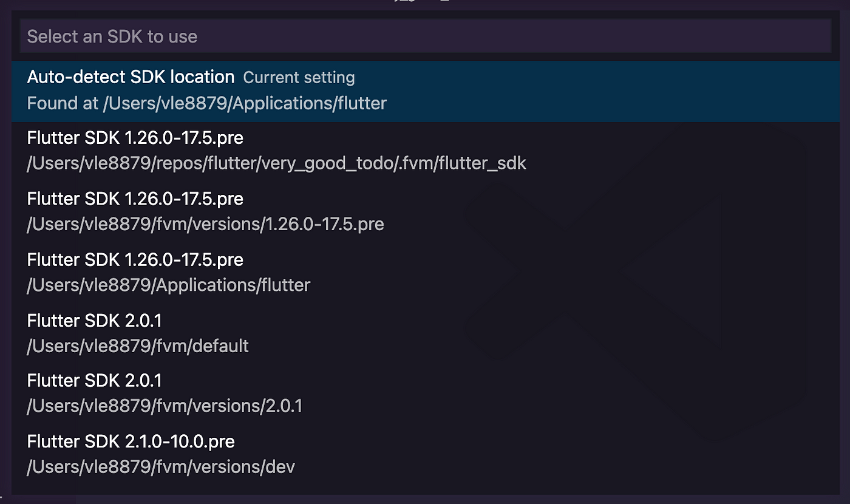Click path '/Users/vle8879/fvm/default'
The height and width of the screenshot is (504, 850).
pyautogui.click(x=138, y=346)
